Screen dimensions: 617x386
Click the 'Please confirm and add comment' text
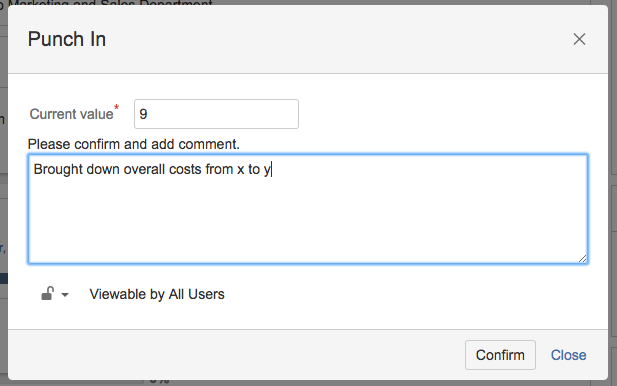tap(133, 144)
